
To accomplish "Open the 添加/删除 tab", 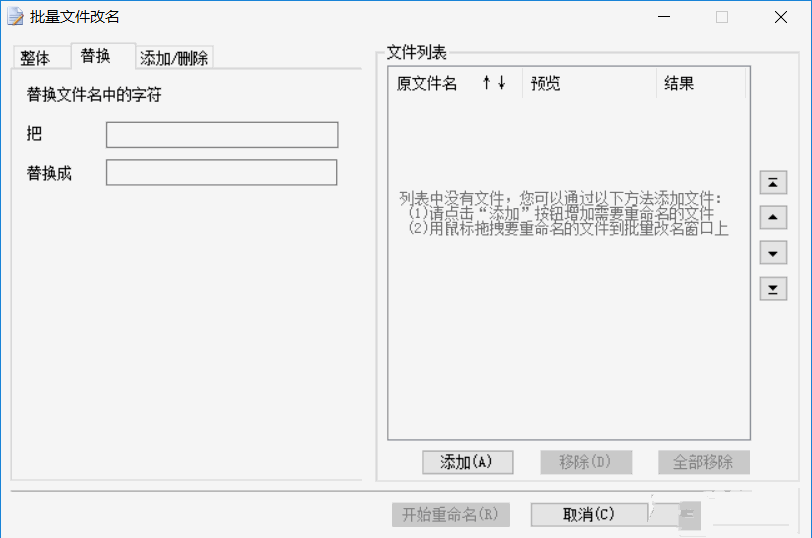I will pos(174,58).
